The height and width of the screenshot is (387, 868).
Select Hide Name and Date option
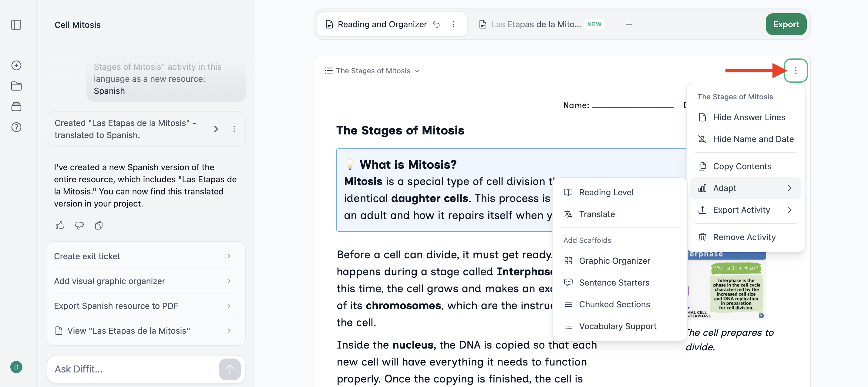(745, 139)
